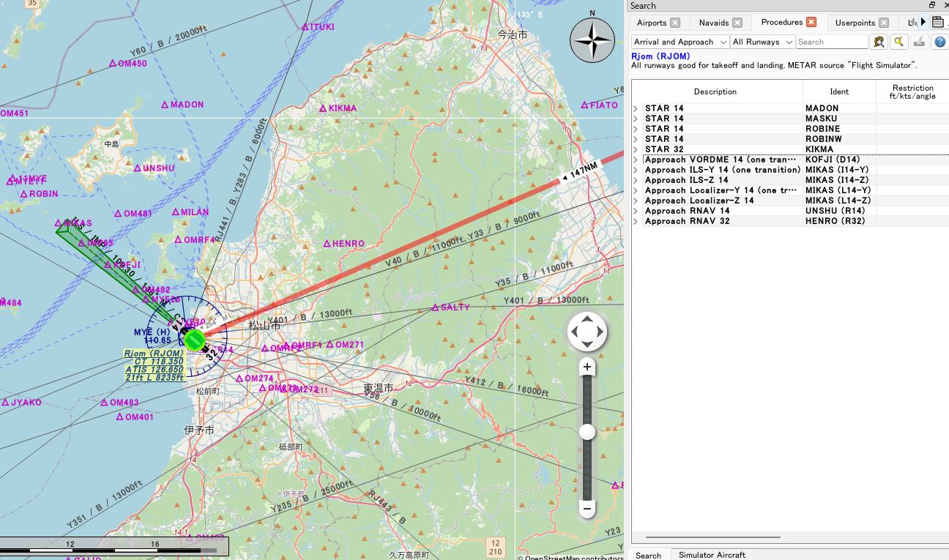Click the show procedures for airport icon
Viewport: 949px width, 560px height.
click(879, 42)
